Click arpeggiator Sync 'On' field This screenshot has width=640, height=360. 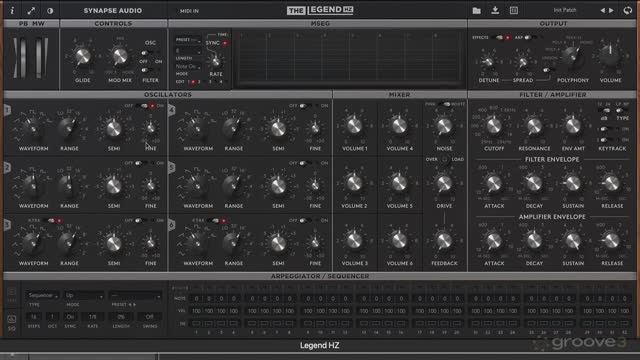tap(70, 316)
